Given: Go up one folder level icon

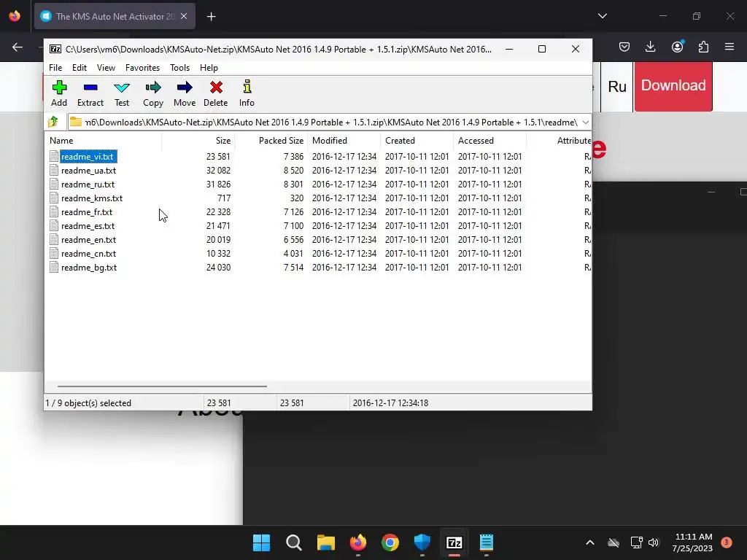Looking at the screenshot, I should 53,122.
